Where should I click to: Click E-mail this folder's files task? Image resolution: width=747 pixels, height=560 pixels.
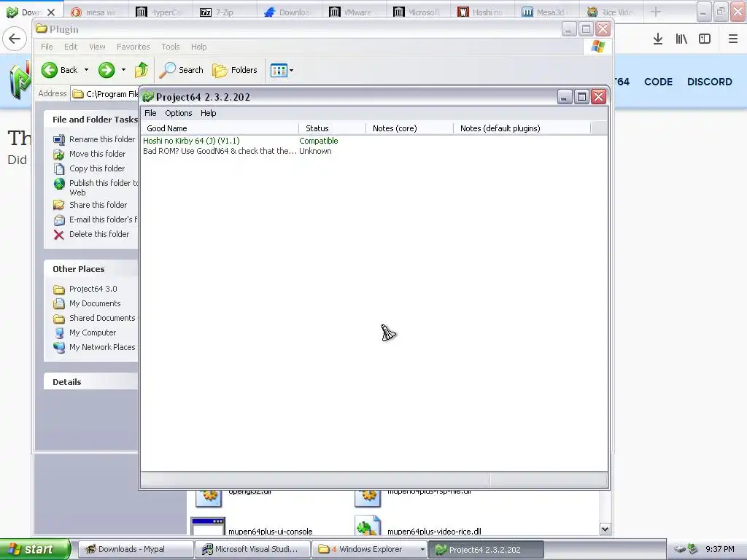point(104,219)
